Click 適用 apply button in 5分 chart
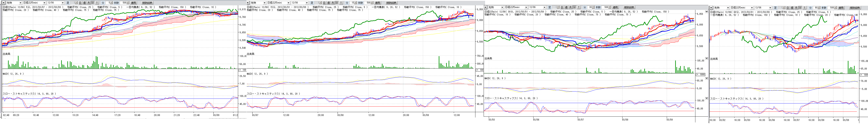This screenshot has height=137, width=868. click(x=133, y=3)
